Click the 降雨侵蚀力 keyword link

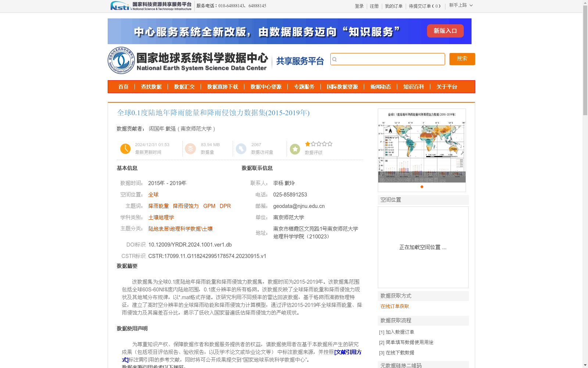(186, 206)
